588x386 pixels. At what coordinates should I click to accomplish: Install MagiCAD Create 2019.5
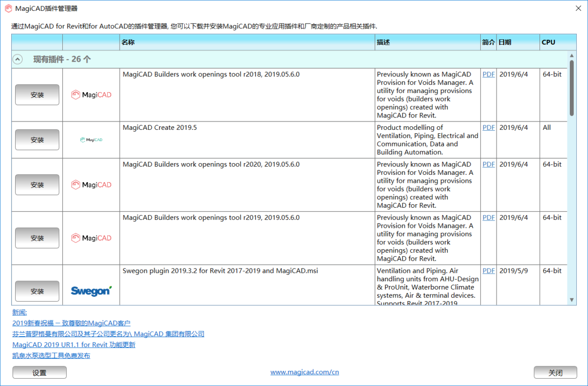click(37, 140)
